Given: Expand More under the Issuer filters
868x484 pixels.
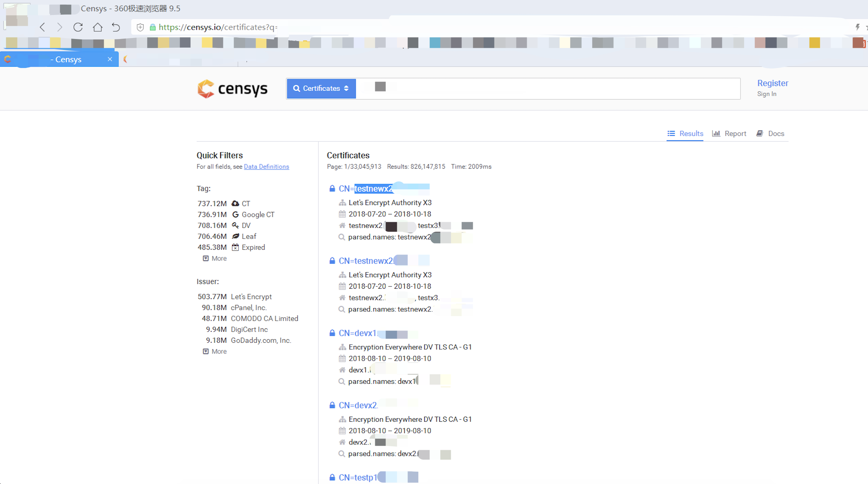Looking at the screenshot, I should 215,351.
